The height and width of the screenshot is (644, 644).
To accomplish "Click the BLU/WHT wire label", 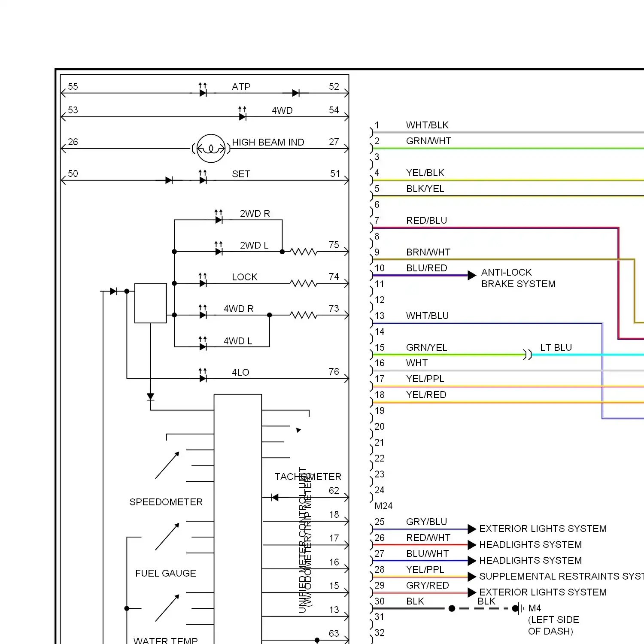I will click(x=427, y=553).
